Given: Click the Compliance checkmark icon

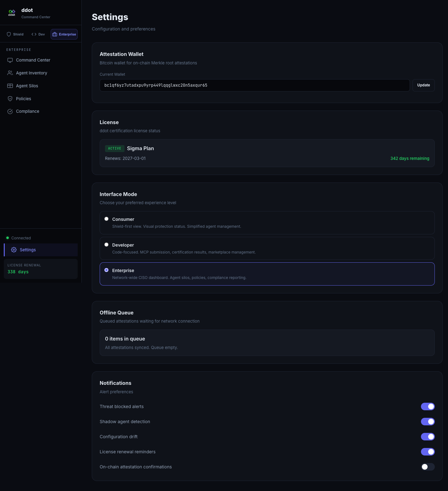Looking at the screenshot, I should click(10, 112).
